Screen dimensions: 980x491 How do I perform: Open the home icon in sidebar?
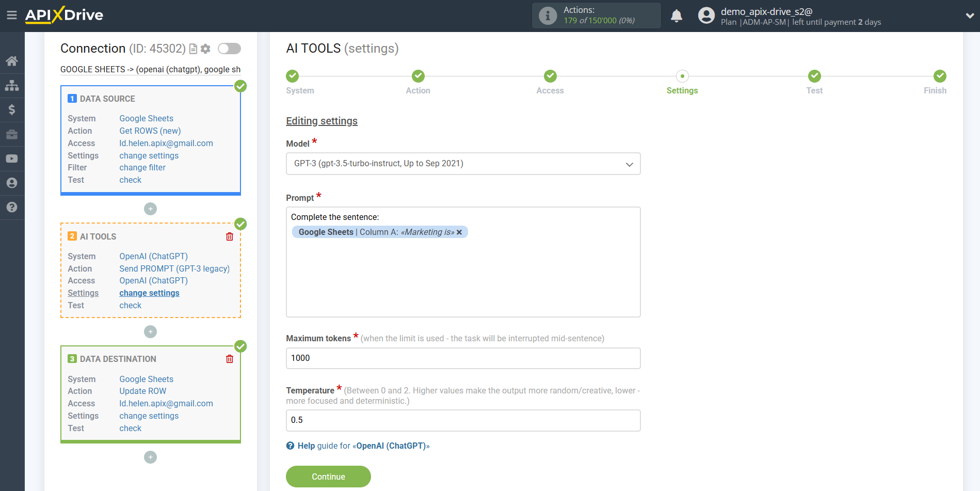pyautogui.click(x=12, y=61)
